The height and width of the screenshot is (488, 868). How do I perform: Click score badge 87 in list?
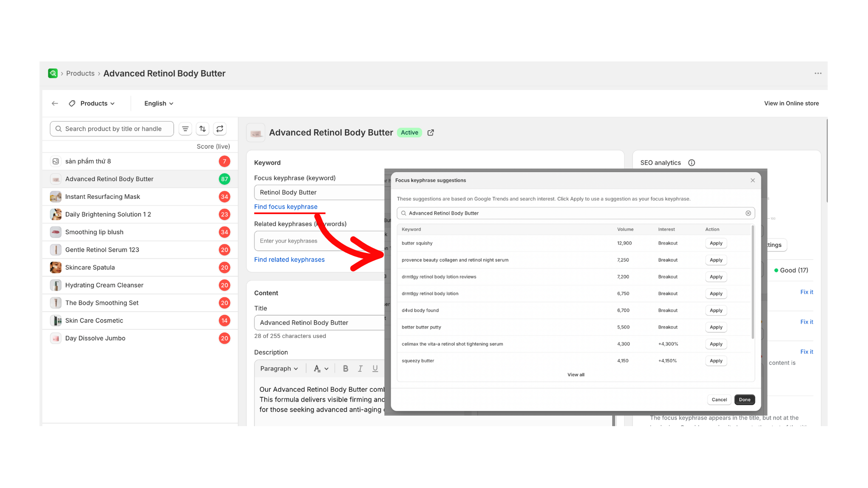[224, 179]
